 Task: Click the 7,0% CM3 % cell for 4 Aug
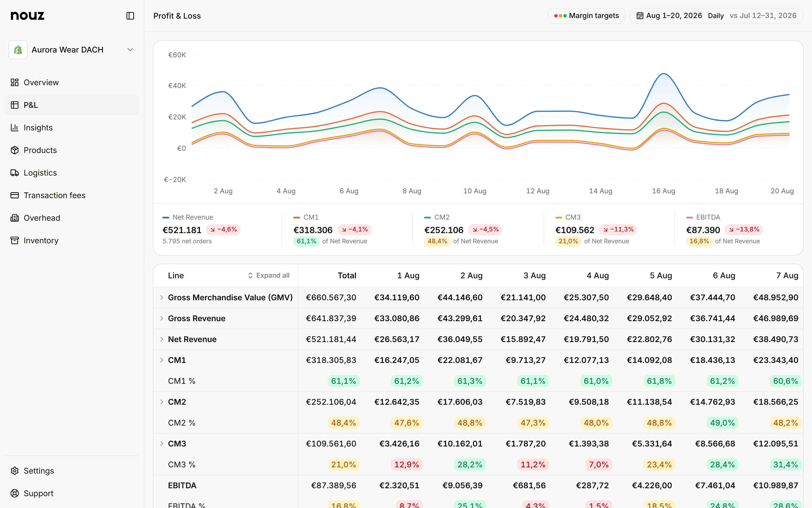599,464
